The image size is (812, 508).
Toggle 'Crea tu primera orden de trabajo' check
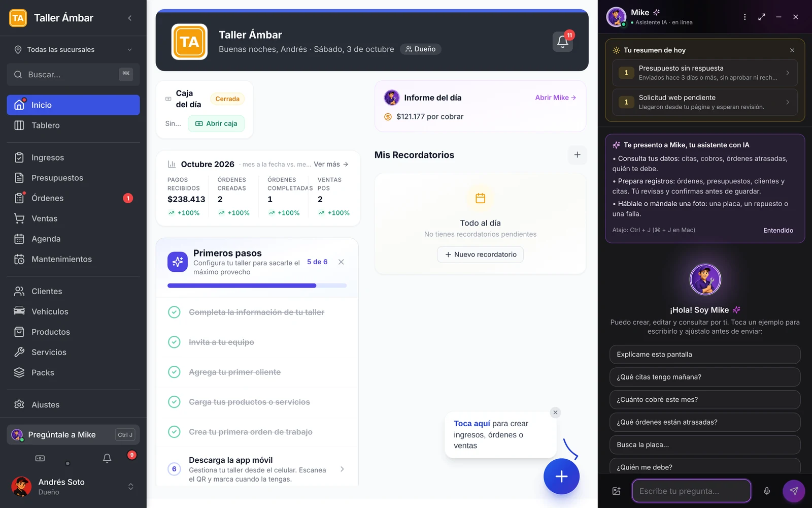(x=174, y=432)
